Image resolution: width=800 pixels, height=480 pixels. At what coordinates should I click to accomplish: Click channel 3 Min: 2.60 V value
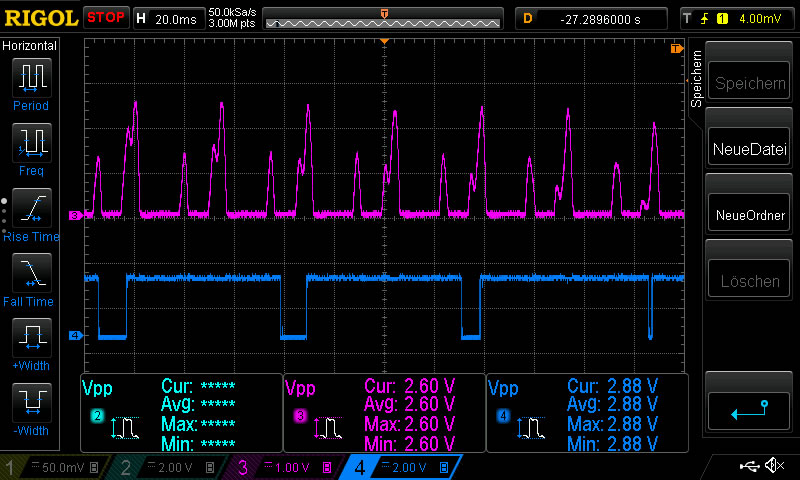point(429,444)
